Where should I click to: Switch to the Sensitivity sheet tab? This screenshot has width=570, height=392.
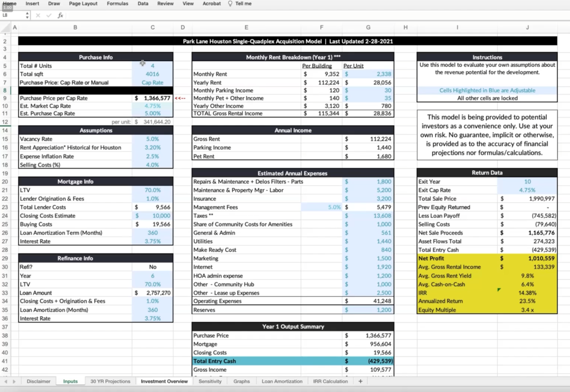(x=210, y=381)
